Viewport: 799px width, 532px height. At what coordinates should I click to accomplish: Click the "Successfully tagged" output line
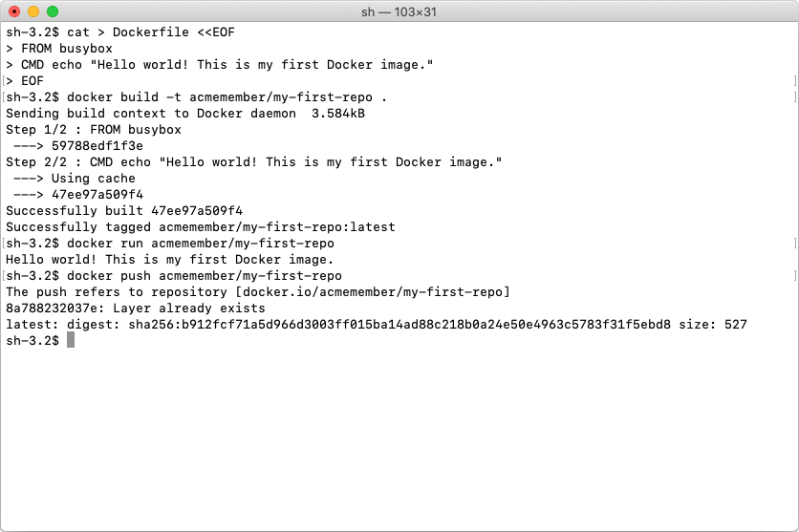click(x=201, y=226)
